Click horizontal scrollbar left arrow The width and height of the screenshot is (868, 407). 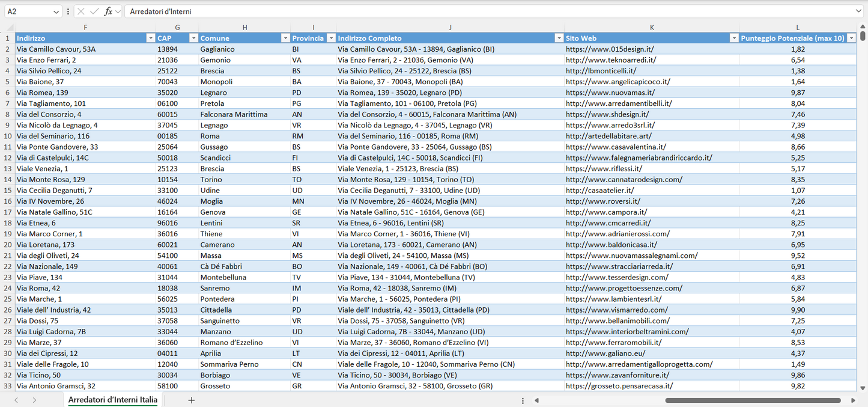pos(536,400)
